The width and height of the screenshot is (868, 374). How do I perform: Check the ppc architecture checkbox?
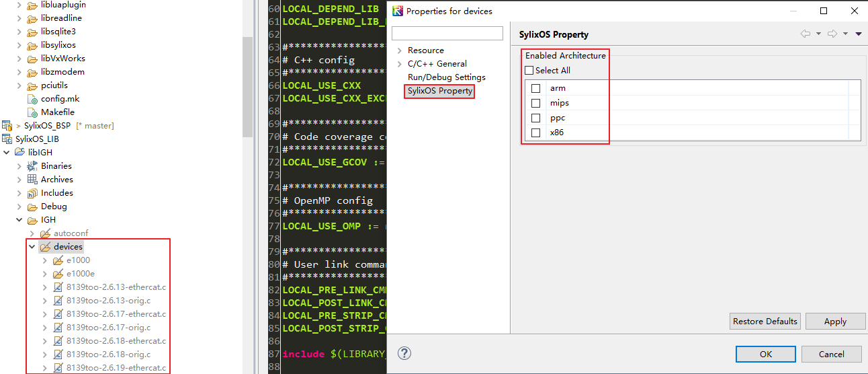tap(535, 118)
